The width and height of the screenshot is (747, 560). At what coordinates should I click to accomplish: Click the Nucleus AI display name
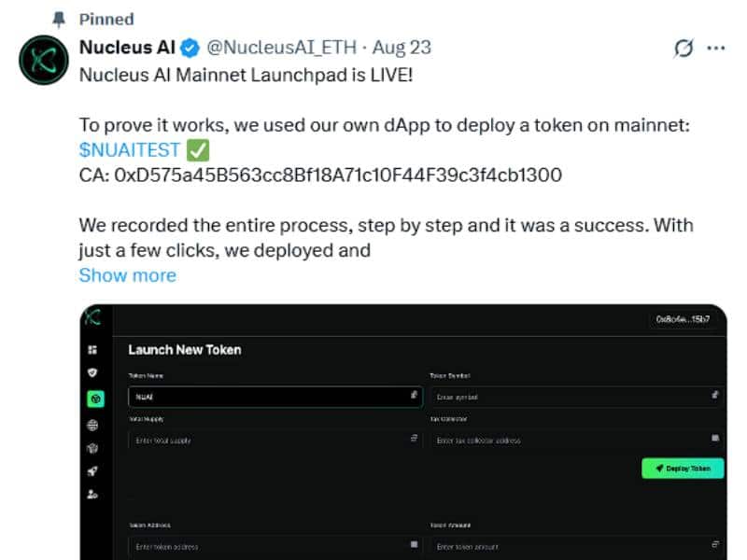128,47
